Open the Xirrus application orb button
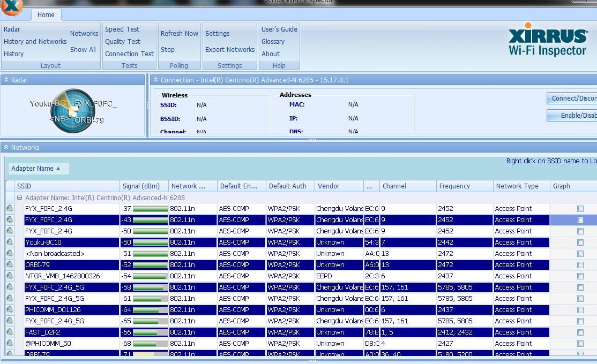Viewport: 597px width, 364px height. click(x=11, y=7)
